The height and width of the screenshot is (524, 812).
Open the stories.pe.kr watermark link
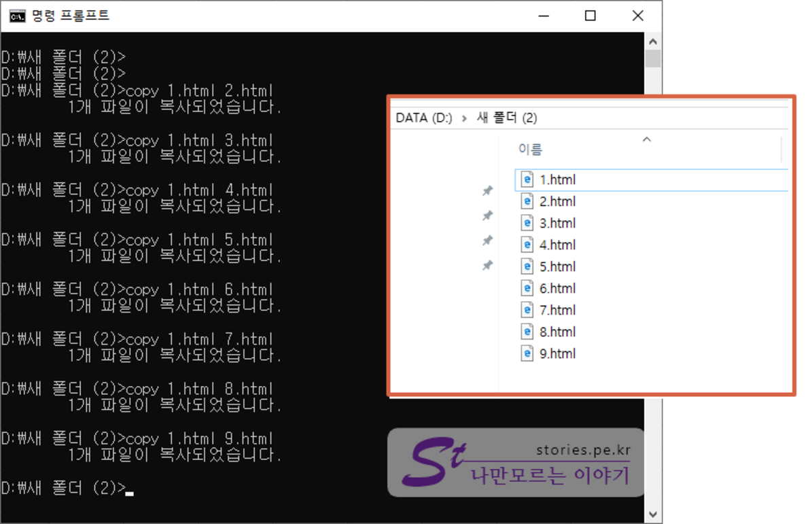(583, 450)
